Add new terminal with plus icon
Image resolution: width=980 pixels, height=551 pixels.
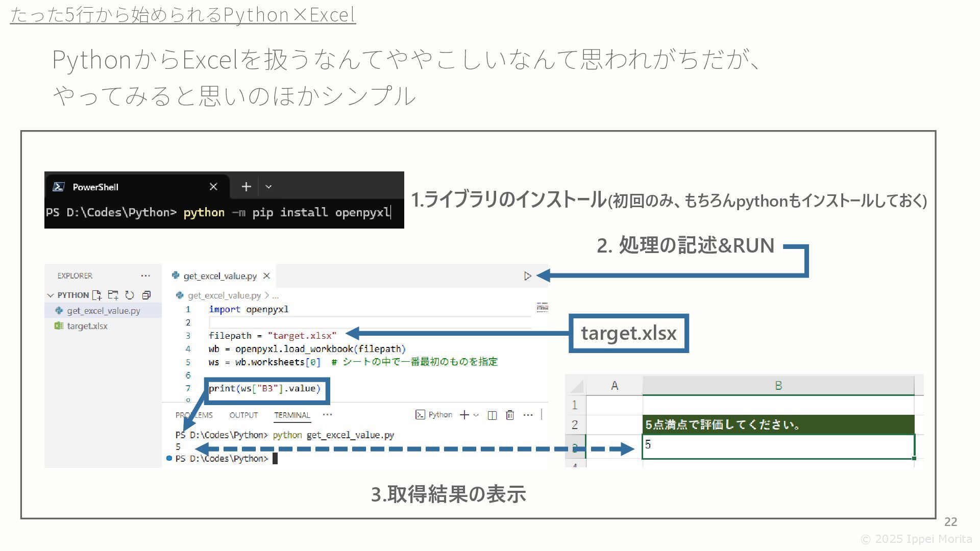click(464, 415)
